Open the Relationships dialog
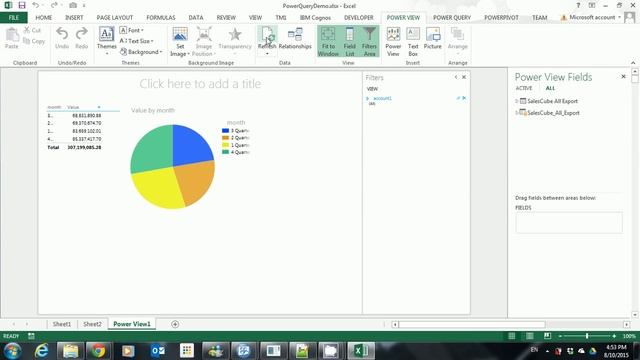The height and width of the screenshot is (360, 640). 295,39
